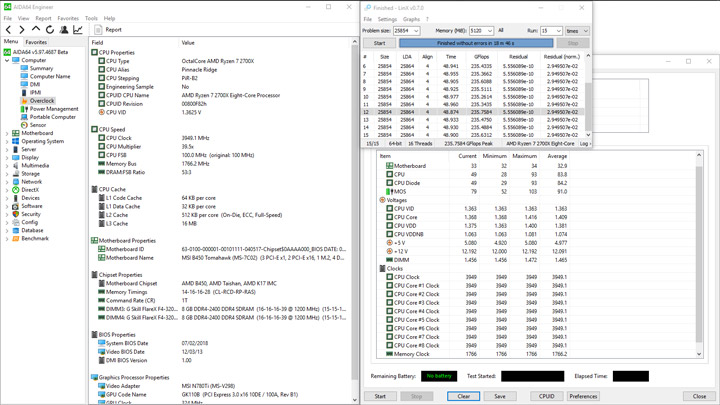Open the Report menu in AIDA64

point(43,18)
